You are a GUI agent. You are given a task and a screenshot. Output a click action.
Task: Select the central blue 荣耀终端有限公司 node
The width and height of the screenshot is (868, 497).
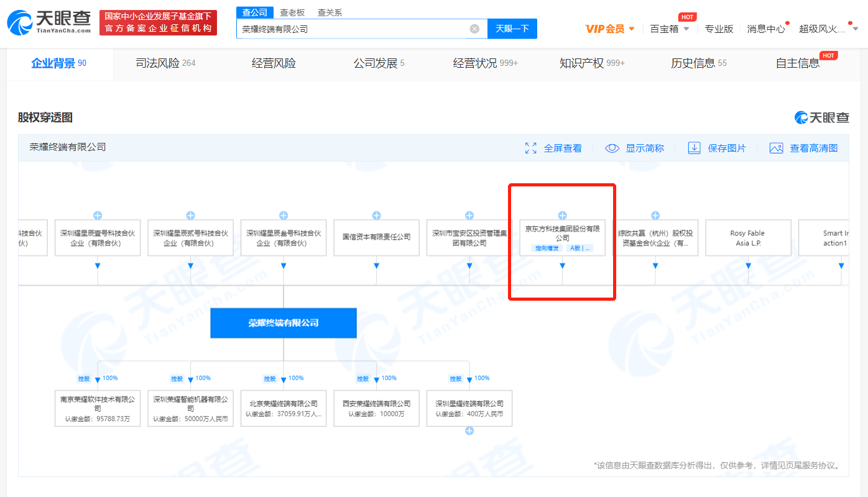(284, 323)
